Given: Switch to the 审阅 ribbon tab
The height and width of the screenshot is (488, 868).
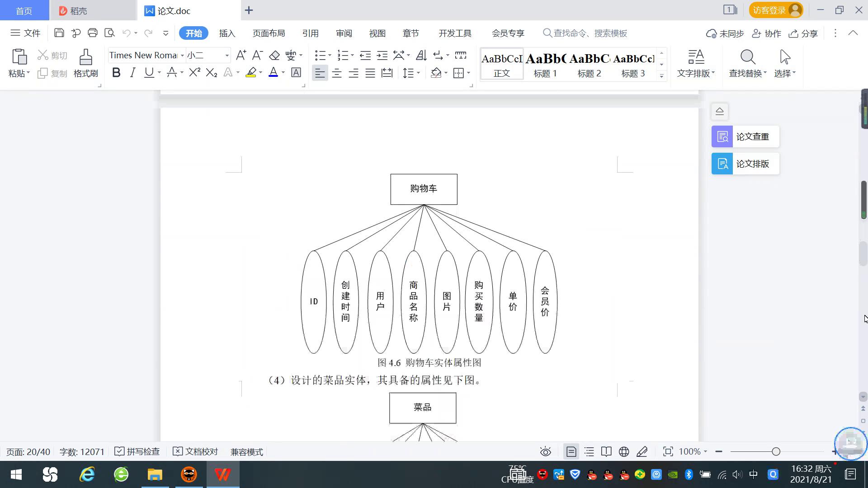Looking at the screenshot, I should point(344,33).
